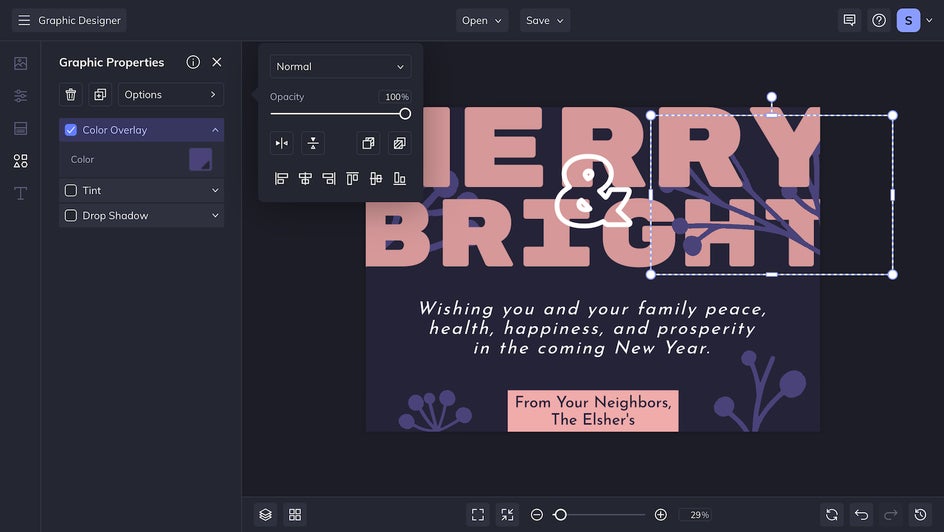Image resolution: width=944 pixels, height=532 pixels.
Task: Click the trash delete graphic icon
Action: (71, 94)
